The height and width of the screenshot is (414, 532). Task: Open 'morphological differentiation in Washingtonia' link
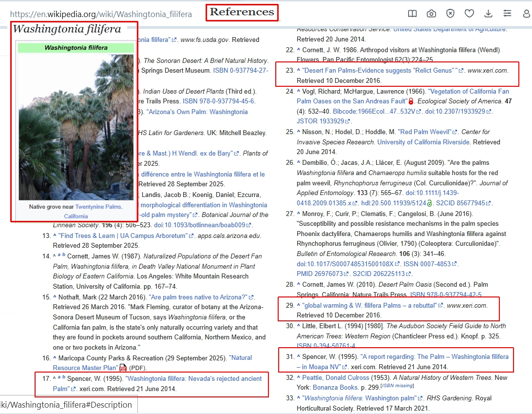204,205
